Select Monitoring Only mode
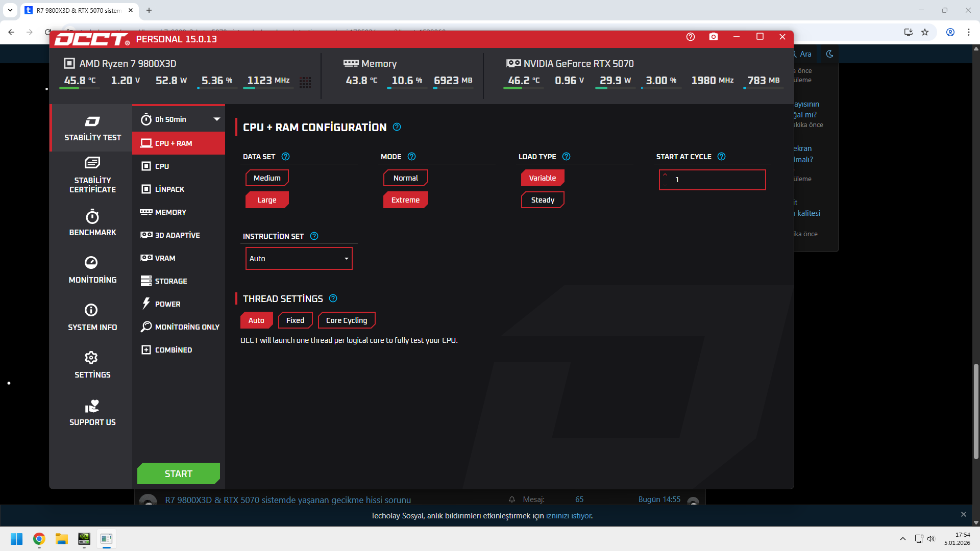 [179, 327]
